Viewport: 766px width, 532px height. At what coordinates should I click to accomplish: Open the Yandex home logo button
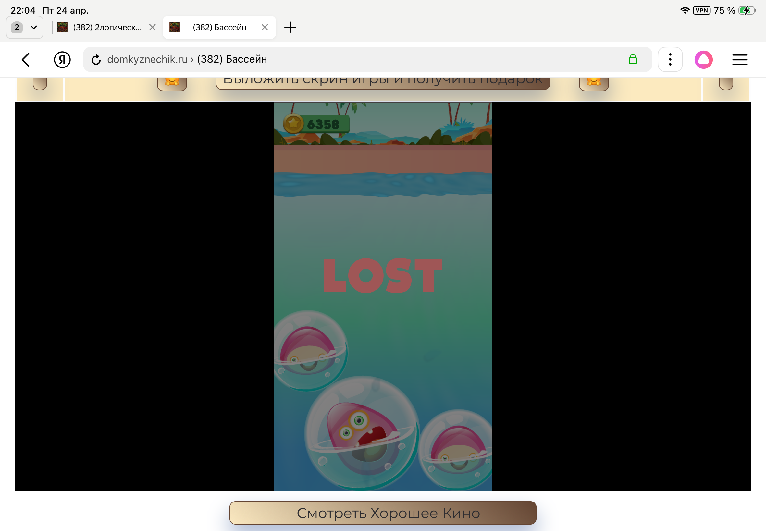[62, 60]
